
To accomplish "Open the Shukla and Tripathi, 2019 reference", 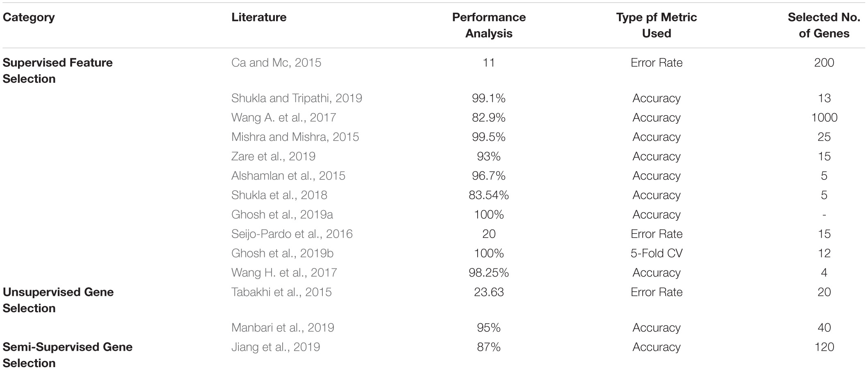I will (297, 98).
